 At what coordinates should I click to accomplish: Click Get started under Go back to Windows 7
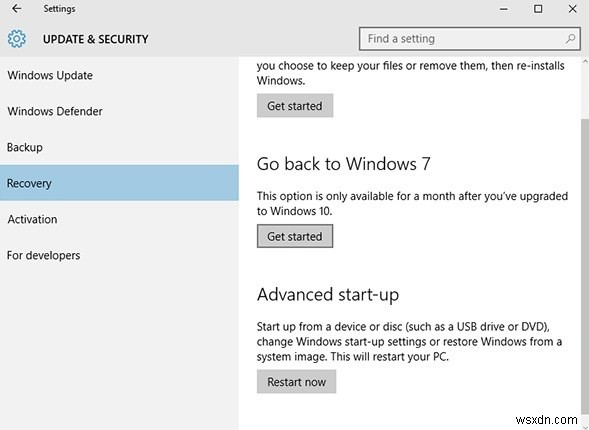pos(295,236)
